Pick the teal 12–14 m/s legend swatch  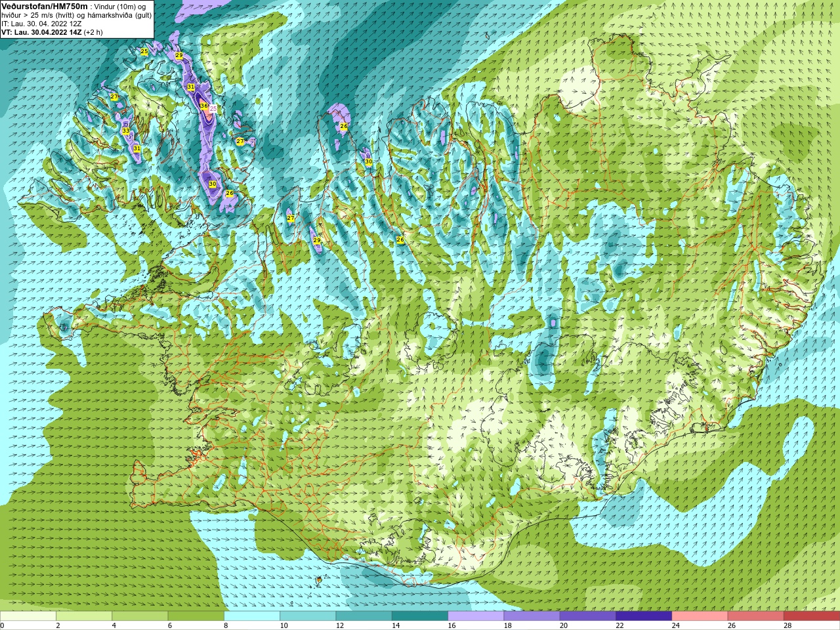(364, 616)
